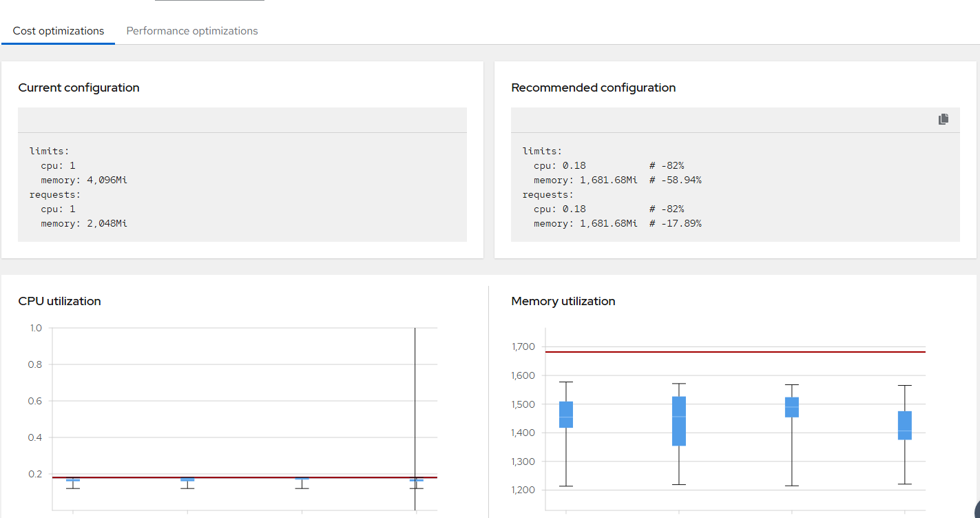Image resolution: width=980 pixels, height=518 pixels.
Task: Click the 1,200 label on the memory axis
Action: pos(523,490)
